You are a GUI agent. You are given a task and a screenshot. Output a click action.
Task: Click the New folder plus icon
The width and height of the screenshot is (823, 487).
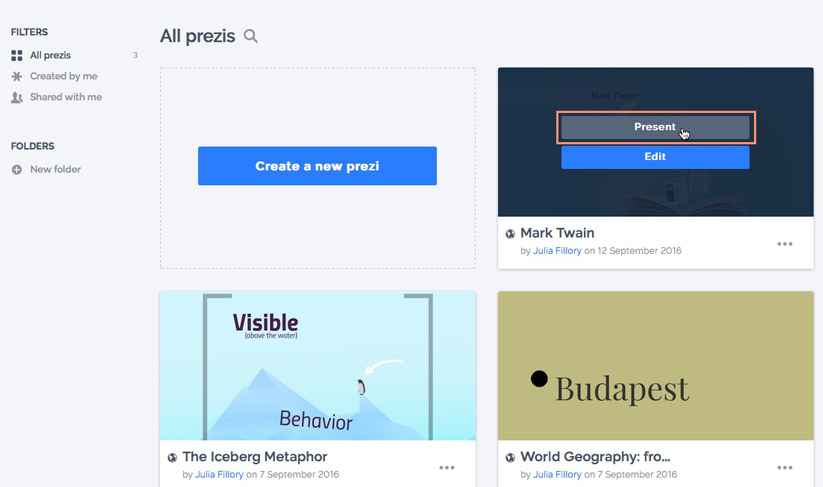point(17,170)
